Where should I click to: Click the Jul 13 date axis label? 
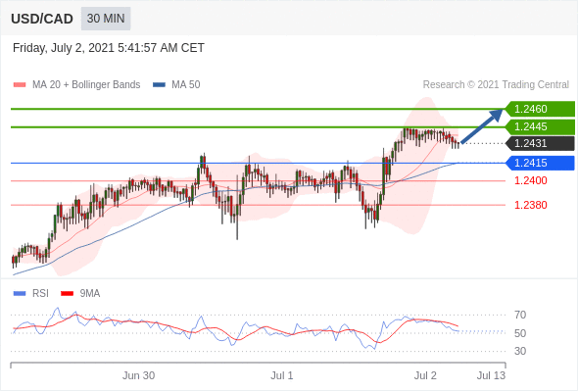(x=491, y=375)
